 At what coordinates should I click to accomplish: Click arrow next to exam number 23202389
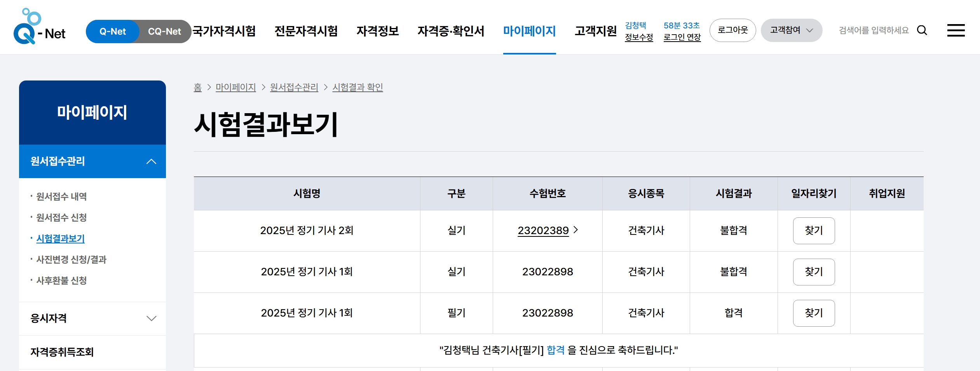coord(576,230)
